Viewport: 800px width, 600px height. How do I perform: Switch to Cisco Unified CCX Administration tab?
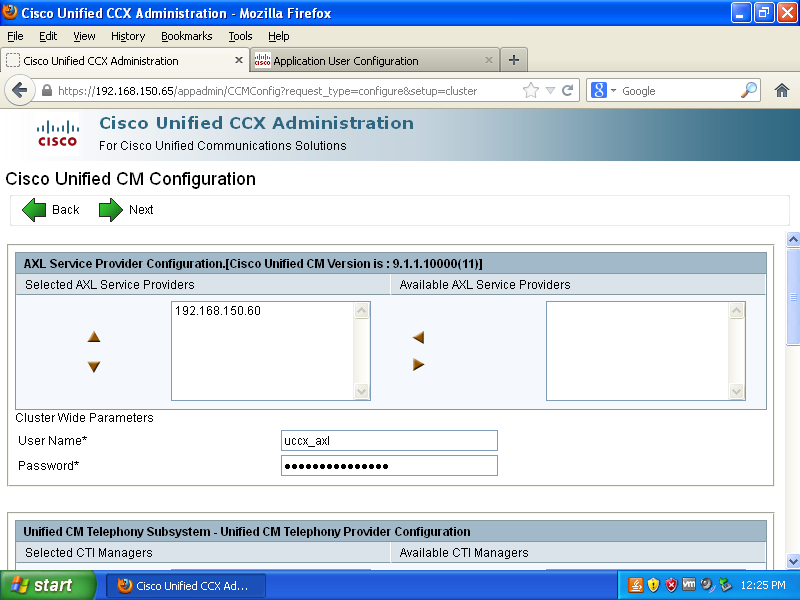125,60
